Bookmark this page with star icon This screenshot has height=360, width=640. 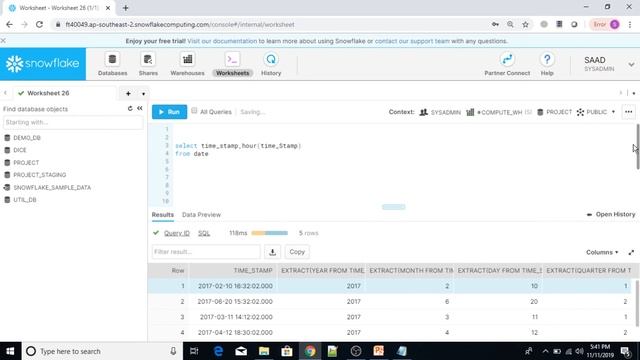(525, 24)
